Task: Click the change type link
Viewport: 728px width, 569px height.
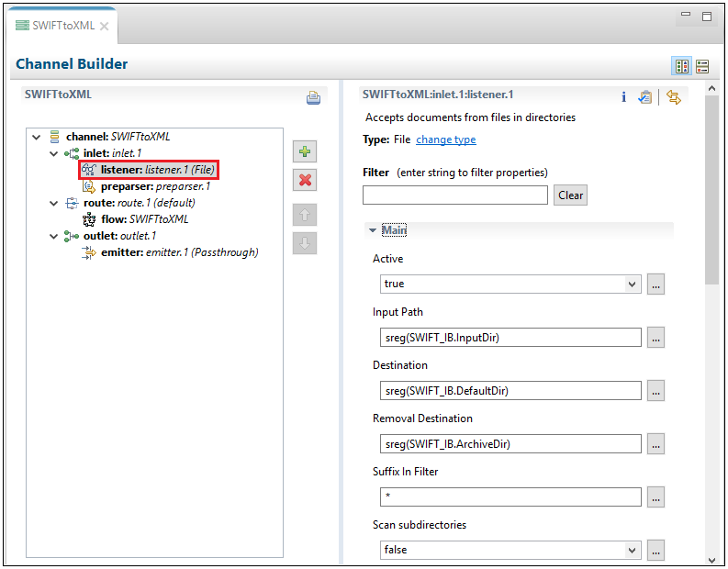Action: pos(446,139)
